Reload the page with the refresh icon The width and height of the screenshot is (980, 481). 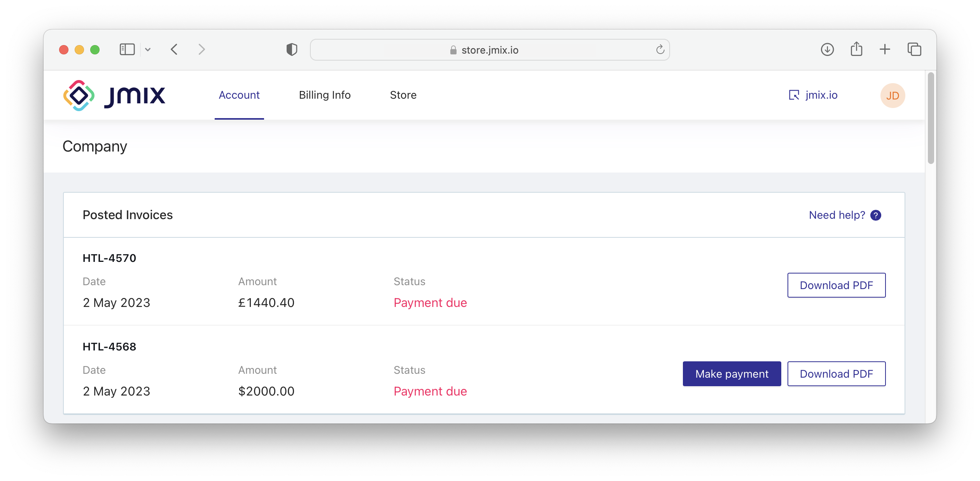tap(660, 50)
